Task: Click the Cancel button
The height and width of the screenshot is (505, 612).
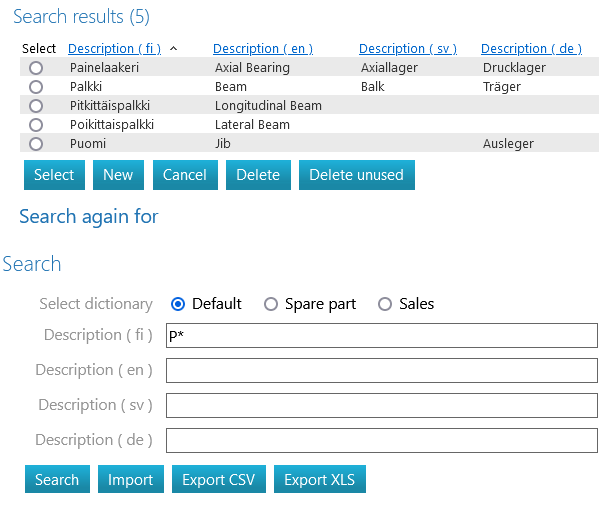Action: click(x=185, y=175)
